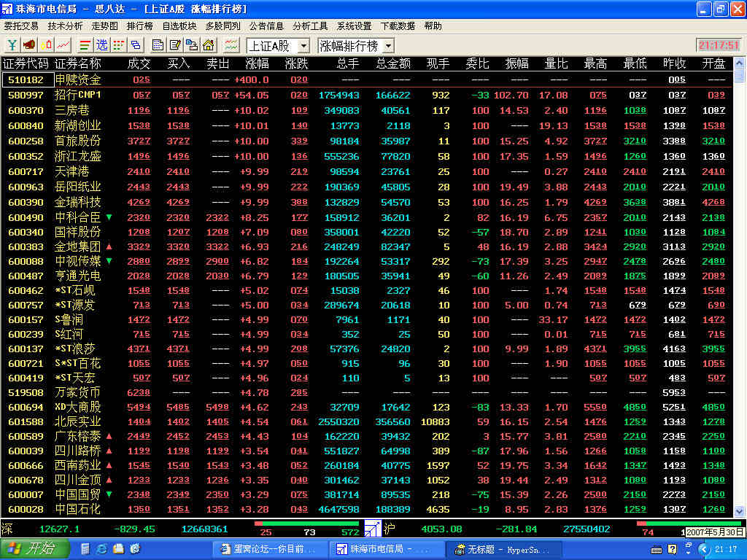The image size is (747, 560).
Task: Open the 多股同列 menu
Action: point(223,26)
